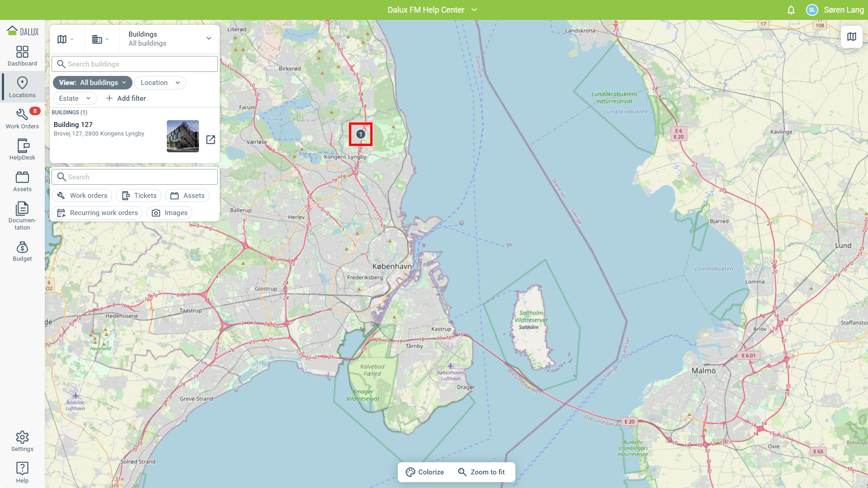
Task: Open Building 127 in new window icon
Action: [211, 140]
